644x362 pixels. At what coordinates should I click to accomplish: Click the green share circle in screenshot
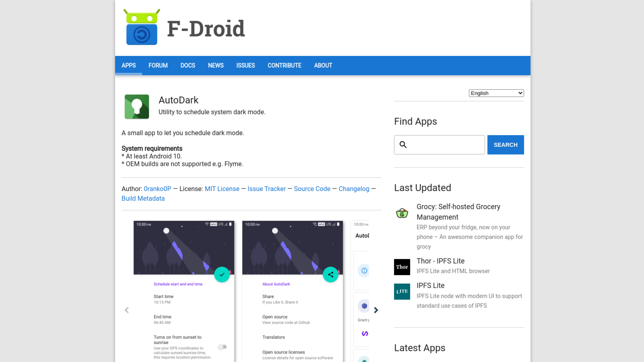(x=331, y=275)
